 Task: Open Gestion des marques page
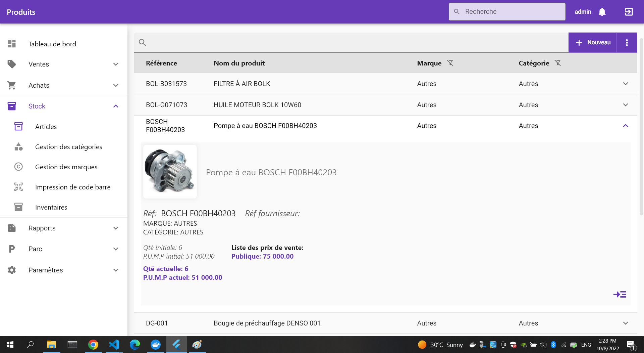66,167
